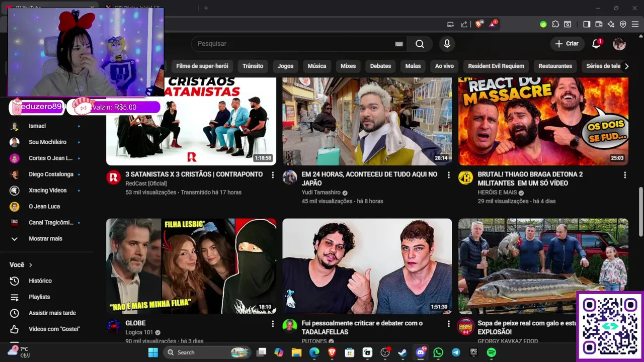The image size is (644, 362).
Task: Select the Resident Evil Requiem chip
Action: pyautogui.click(x=496, y=66)
